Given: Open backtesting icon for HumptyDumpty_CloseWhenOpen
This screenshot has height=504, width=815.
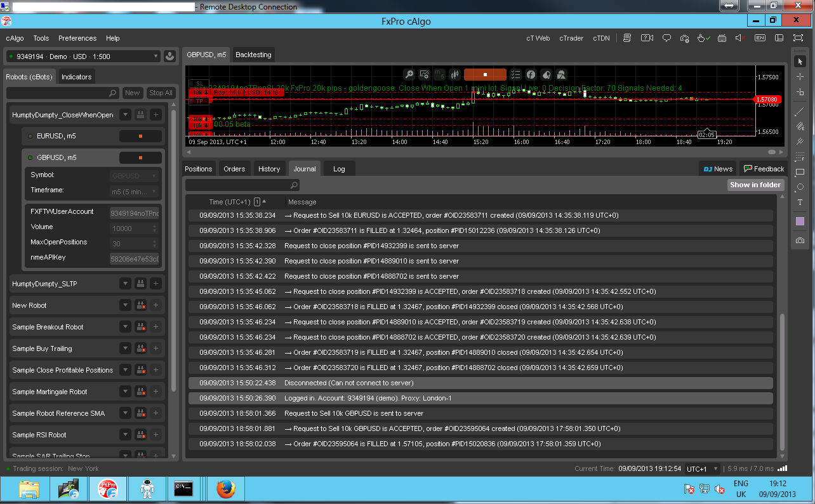Looking at the screenshot, I should [x=140, y=115].
